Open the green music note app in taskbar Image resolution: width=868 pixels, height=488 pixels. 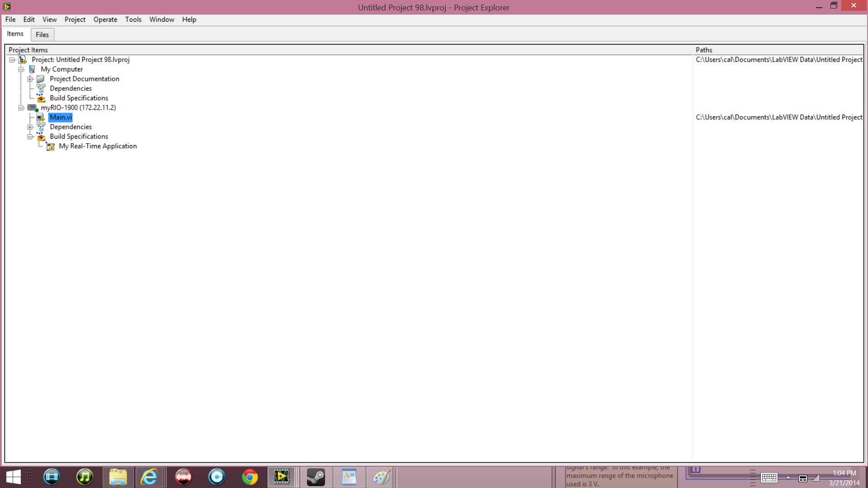85,477
